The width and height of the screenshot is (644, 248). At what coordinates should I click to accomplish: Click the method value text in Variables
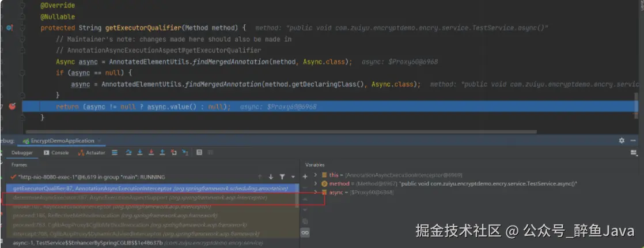pos(488,183)
